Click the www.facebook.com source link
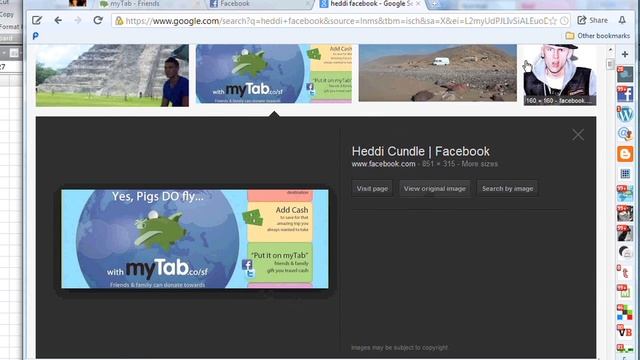 coord(383,164)
